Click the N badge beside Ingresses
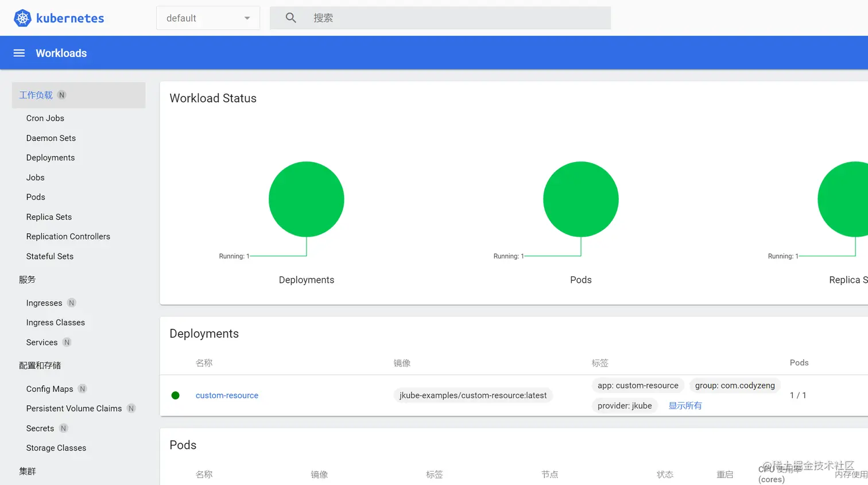Image resolution: width=868 pixels, height=485 pixels. pos(71,303)
